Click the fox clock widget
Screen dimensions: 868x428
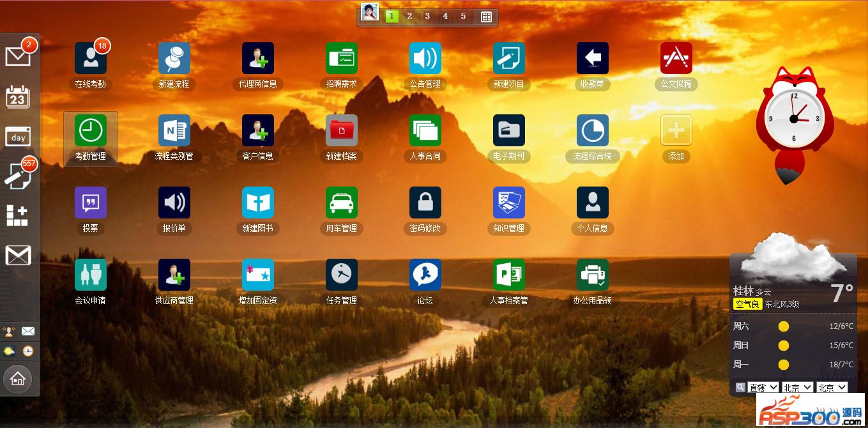tap(795, 125)
